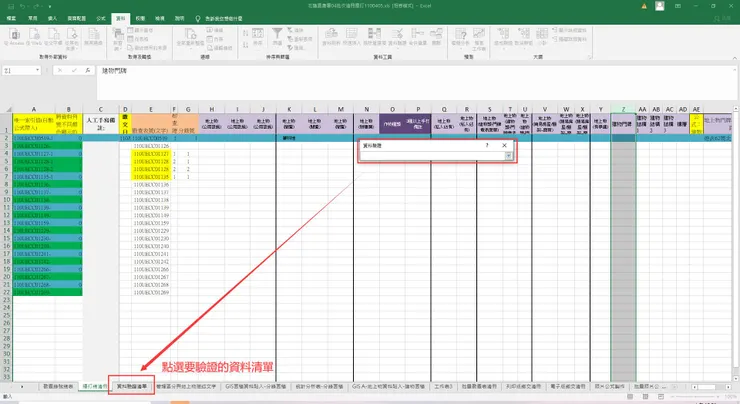
Task: Switch to the View ribbon tab
Action: point(160,18)
